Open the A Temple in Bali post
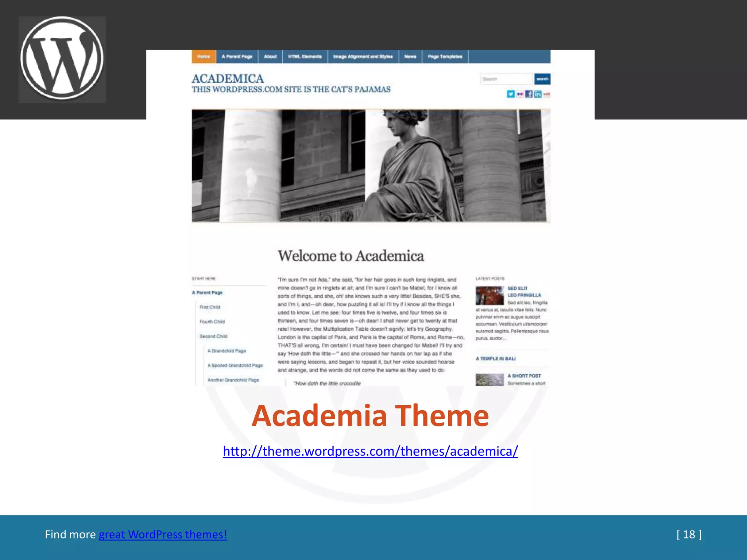The width and height of the screenshot is (747, 560). pos(496,359)
